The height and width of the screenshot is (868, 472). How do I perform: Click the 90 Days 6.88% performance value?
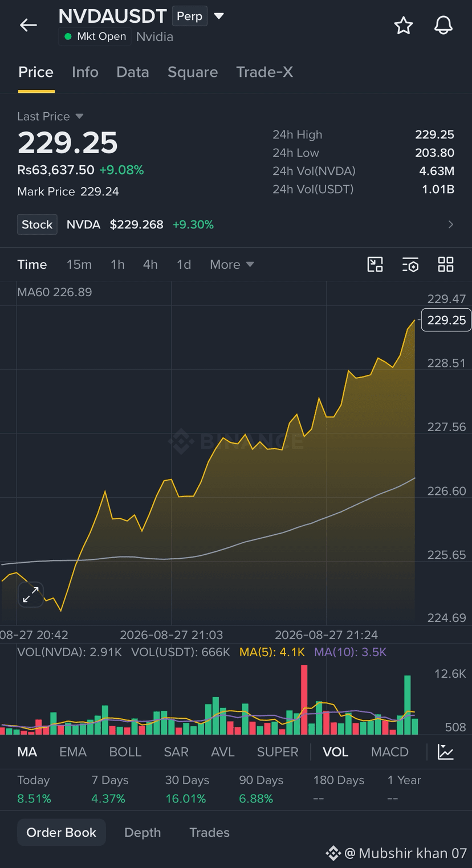(256, 799)
